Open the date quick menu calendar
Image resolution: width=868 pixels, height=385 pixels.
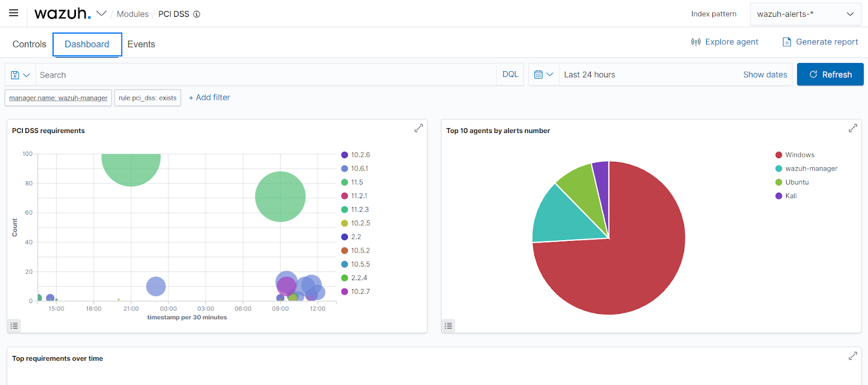click(544, 74)
